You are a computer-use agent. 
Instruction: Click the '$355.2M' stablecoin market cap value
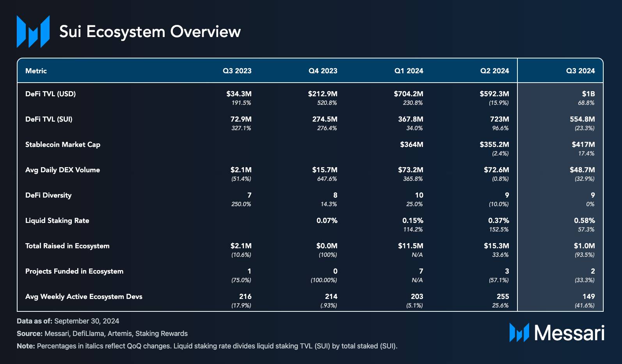click(x=494, y=145)
